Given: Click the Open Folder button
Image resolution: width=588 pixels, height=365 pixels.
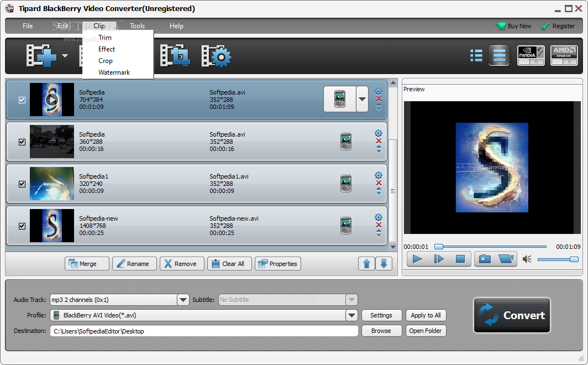Looking at the screenshot, I should (x=426, y=331).
